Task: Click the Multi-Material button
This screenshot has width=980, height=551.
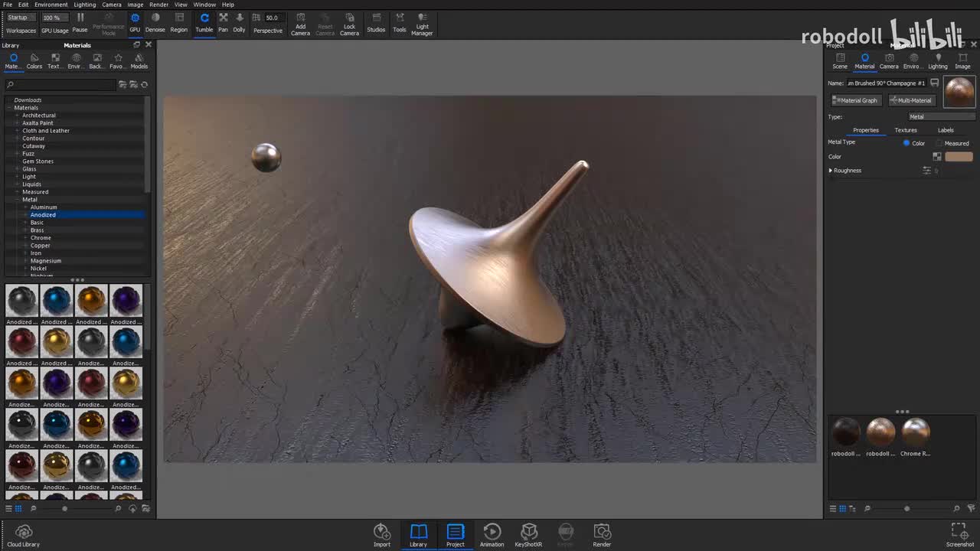Action: pos(911,100)
